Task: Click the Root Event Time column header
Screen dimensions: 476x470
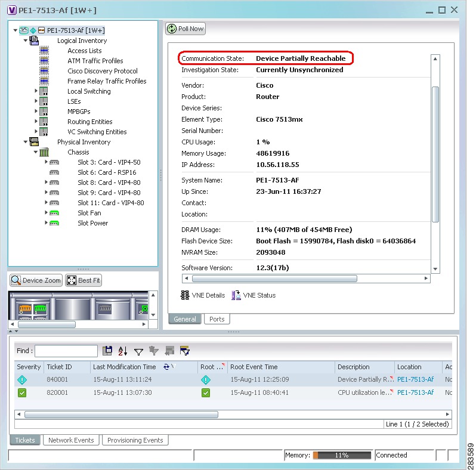Action: [281, 367]
